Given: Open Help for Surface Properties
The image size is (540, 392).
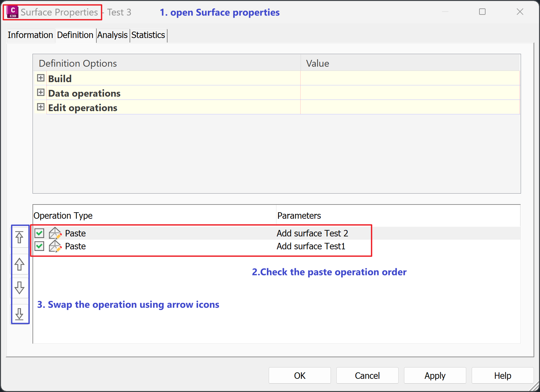Looking at the screenshot, I should pyautogui.click(x=502, y=375).
